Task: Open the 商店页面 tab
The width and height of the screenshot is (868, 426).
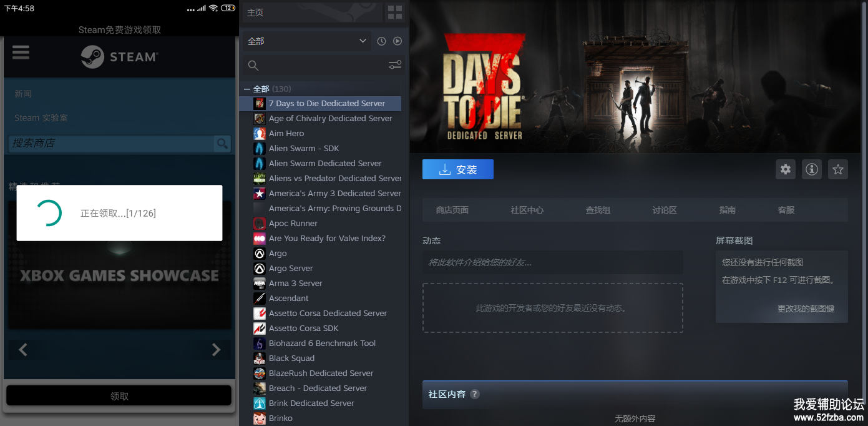Action: 452,210
